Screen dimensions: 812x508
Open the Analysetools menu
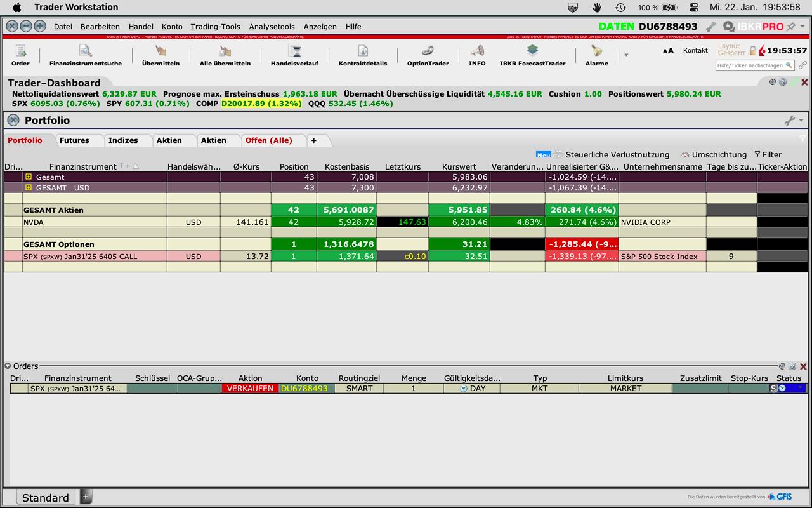click(x=272, y=27)
